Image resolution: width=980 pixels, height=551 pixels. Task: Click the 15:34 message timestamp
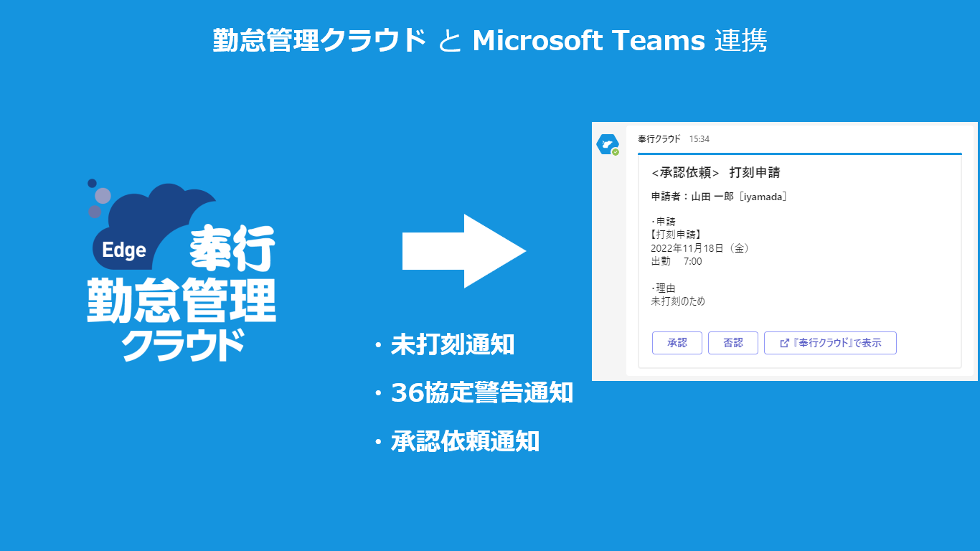699,139
